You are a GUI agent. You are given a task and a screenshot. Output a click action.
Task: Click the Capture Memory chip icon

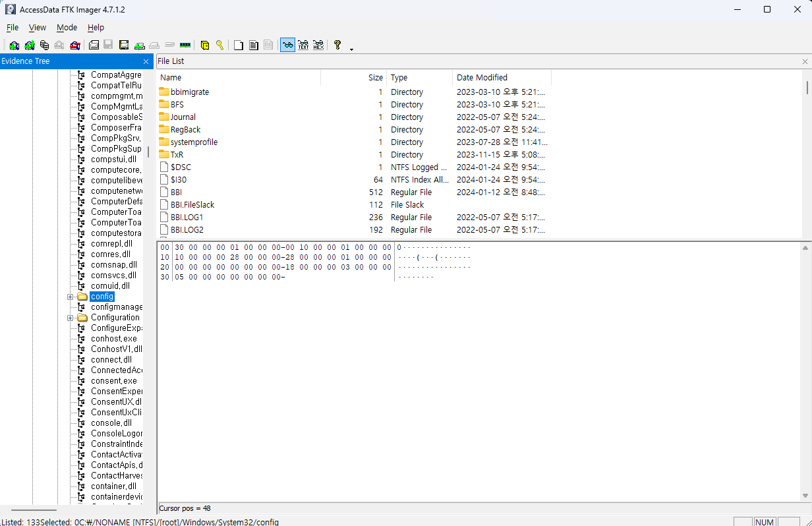point(185,45)
